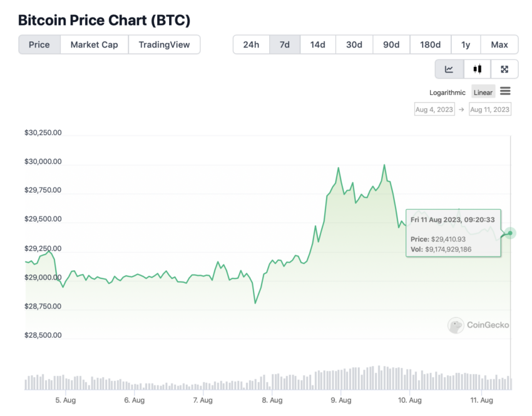Switch to candlestick chart icon
The image size is (532, 416).
pos(478,69)
